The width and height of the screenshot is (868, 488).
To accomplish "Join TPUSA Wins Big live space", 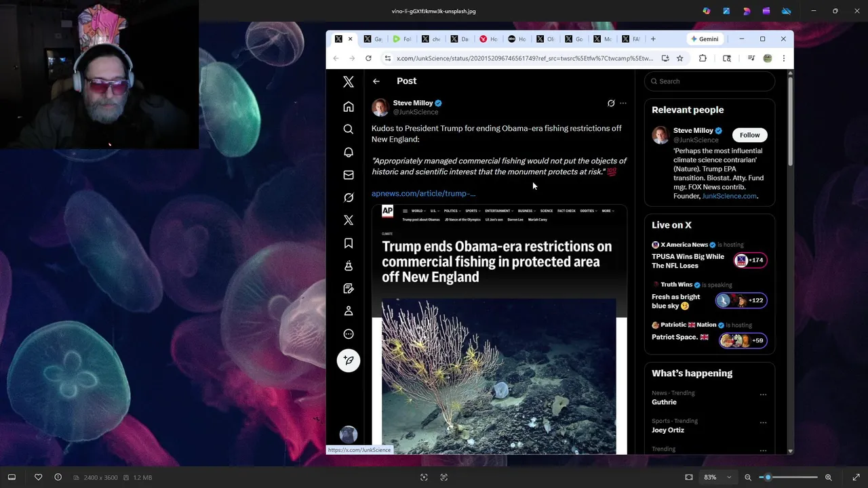I will coord(709,256).
